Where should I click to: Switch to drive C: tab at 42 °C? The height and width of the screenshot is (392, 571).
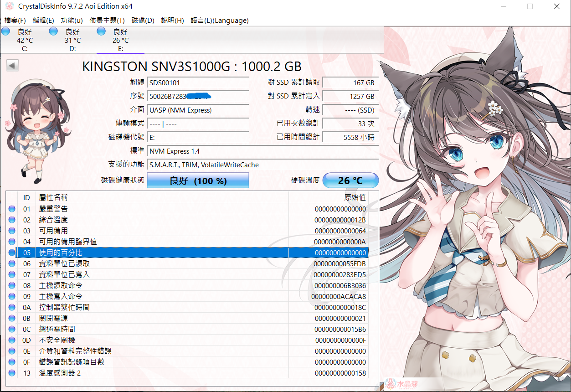pos(25,40)
